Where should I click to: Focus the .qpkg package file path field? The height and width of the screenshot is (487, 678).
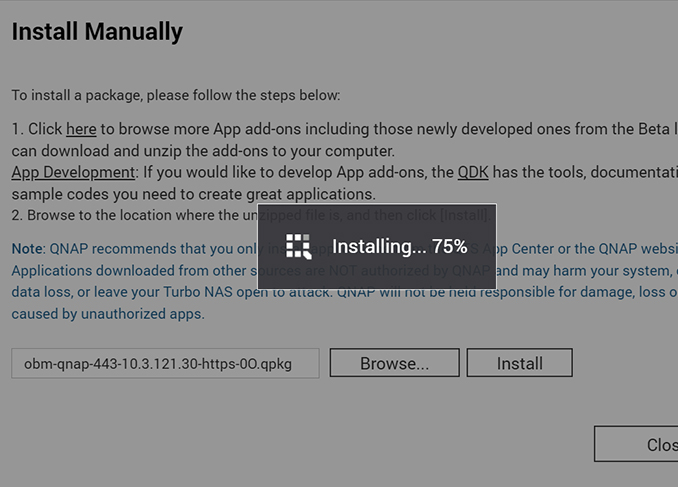click(165, 363)
